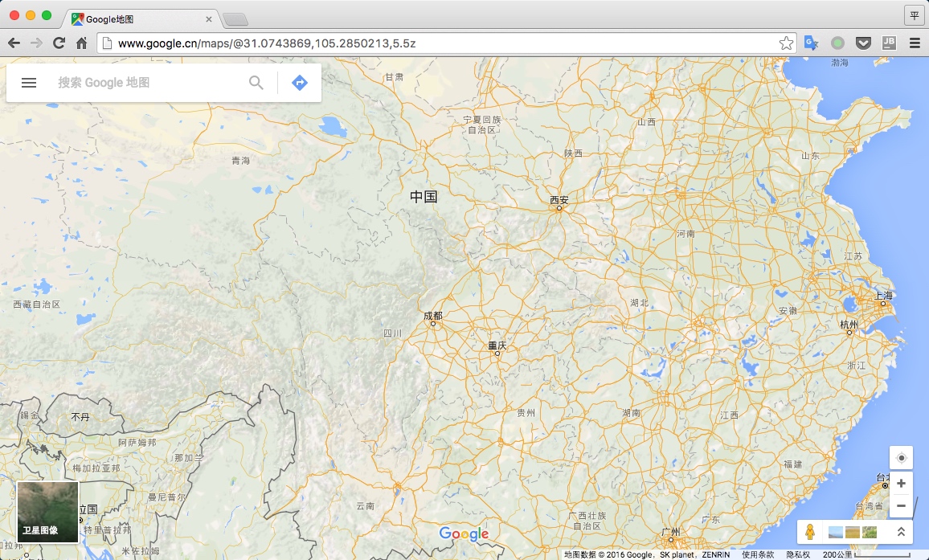Open the Google Maps hamburger menu
Viewport: 929px width, 560px height.
pyautogui.click(x=29, y=83)
